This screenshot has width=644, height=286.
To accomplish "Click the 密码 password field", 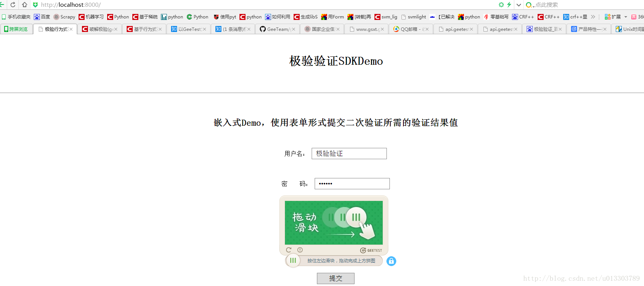I will coord(352,184).
